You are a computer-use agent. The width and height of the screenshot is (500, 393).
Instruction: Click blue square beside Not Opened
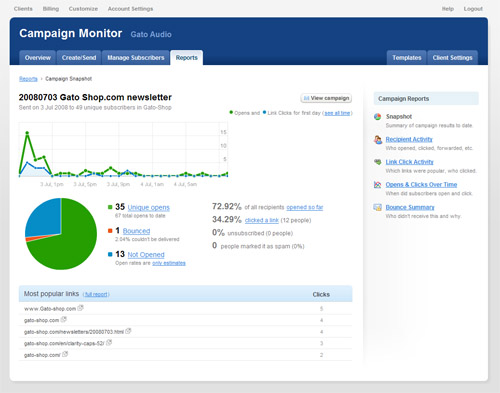110,254
